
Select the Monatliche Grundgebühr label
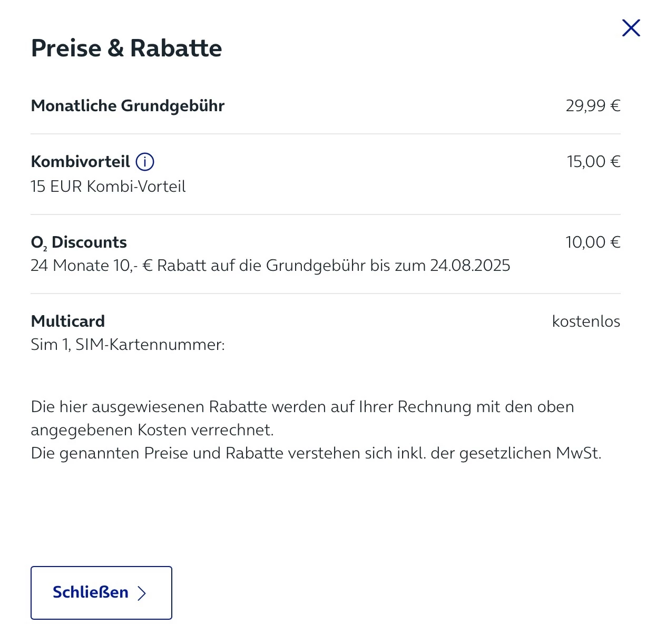point(128,106)
